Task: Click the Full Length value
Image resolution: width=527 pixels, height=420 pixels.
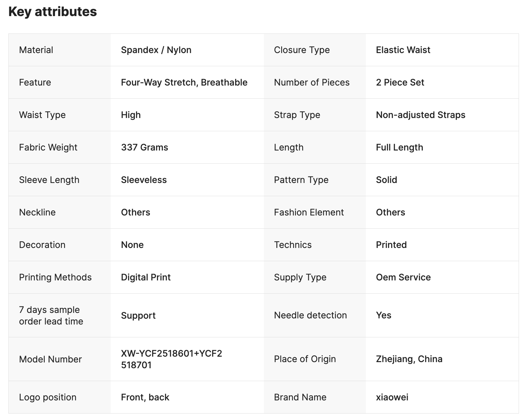Action: 399,147
